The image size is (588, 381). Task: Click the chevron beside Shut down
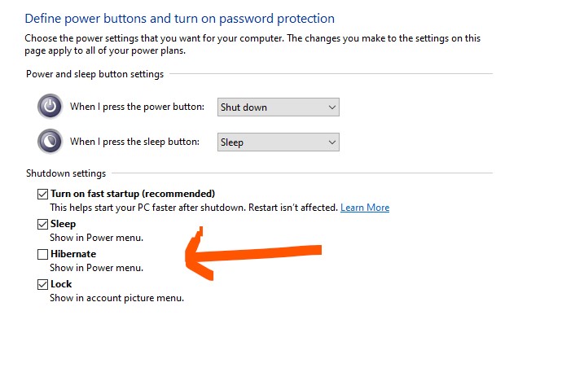click(x=332, y=107)
